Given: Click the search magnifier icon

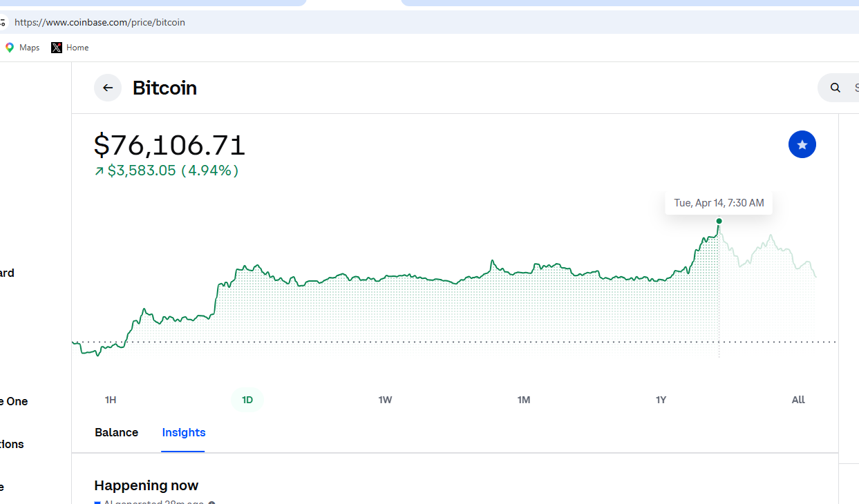Looking at the screenshot, I should click(x=836, y=88).
